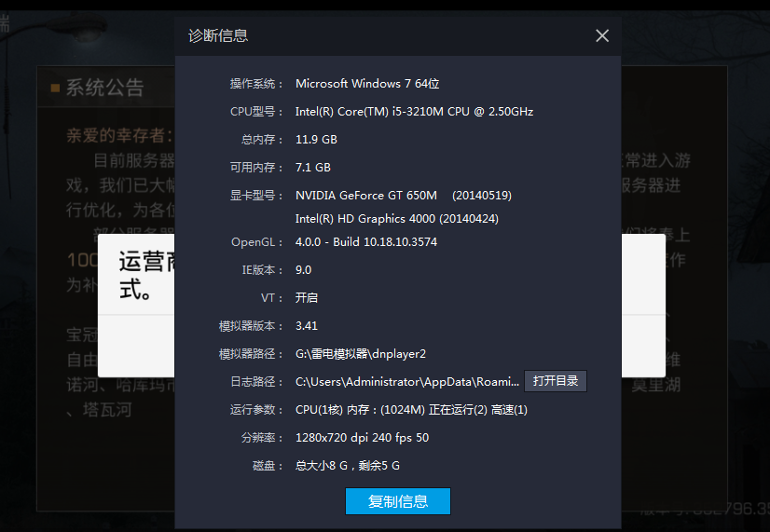Image resolution: width=770 pixels, height=532 pixels.
Task: Click the IE版本 9.0 value
Action: [x=304, y=270]
